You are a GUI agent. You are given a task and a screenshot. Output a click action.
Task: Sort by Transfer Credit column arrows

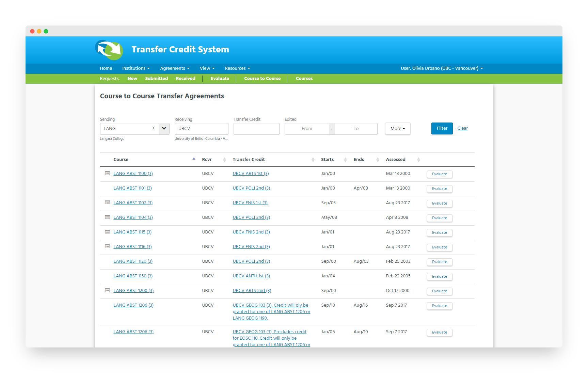click(x=313, y=160)
